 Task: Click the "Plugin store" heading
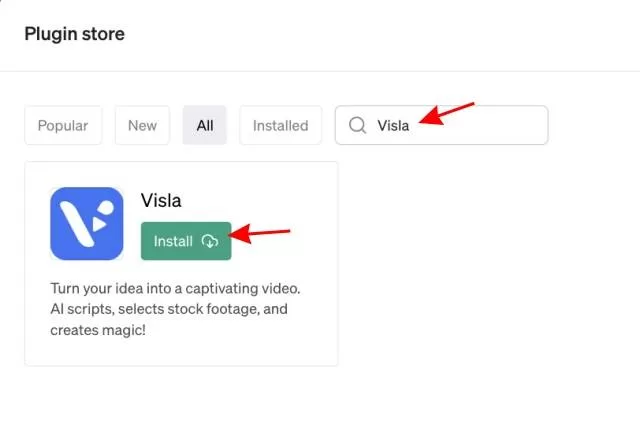click(x=74, y=34)
